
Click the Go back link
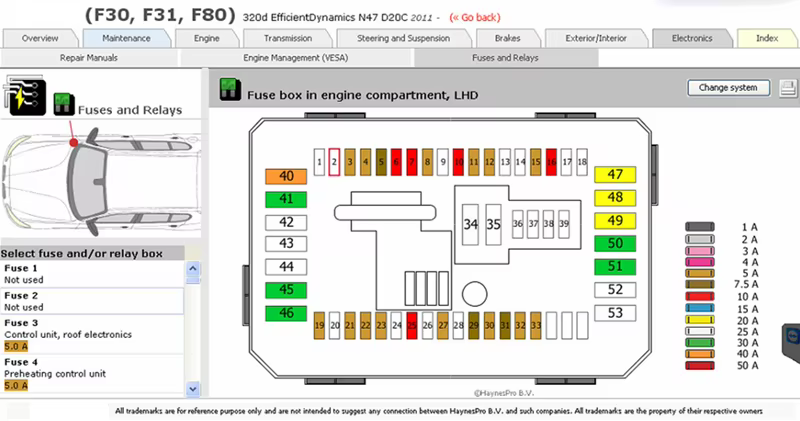(x=474, y=18)
